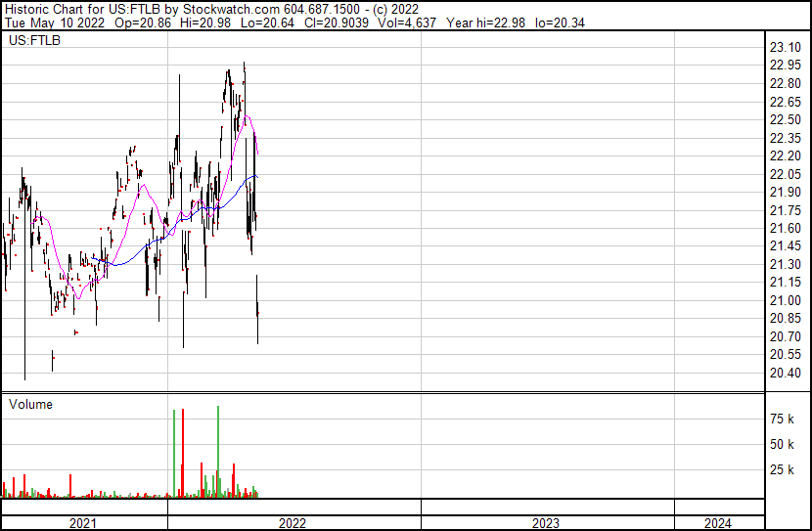This screenshot has width=812, height=531.
Task: Click the Tue May 10 2022 date text
Action: 55,22
